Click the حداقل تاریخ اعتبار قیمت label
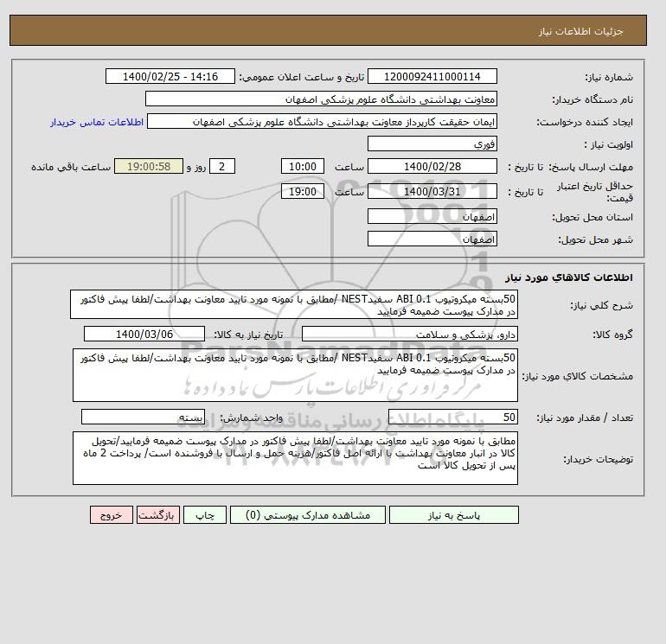 tap(595, 192)
